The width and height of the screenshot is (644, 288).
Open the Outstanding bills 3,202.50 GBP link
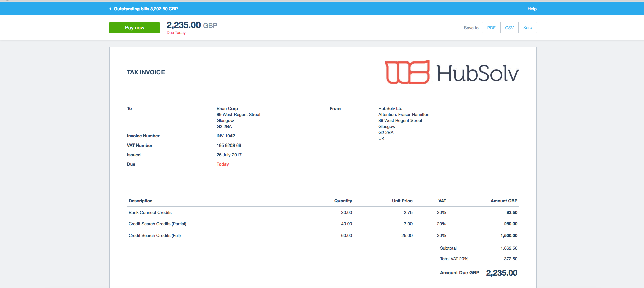[146, 9]
